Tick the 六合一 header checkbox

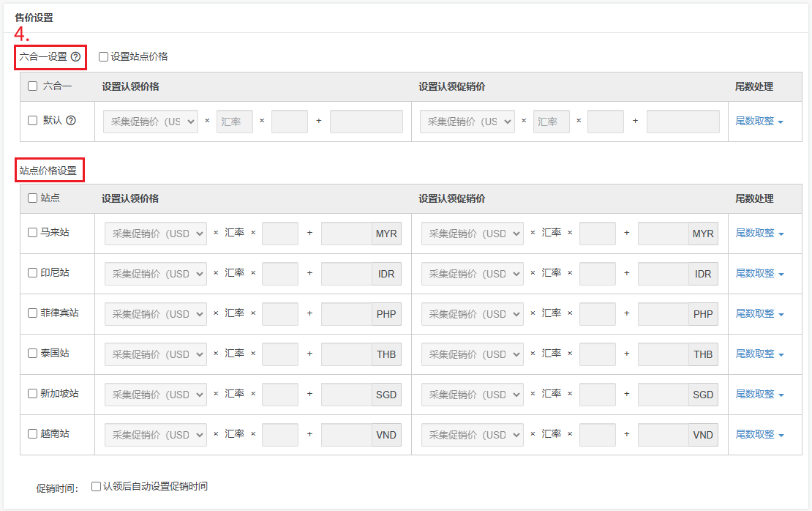[32, 86]
